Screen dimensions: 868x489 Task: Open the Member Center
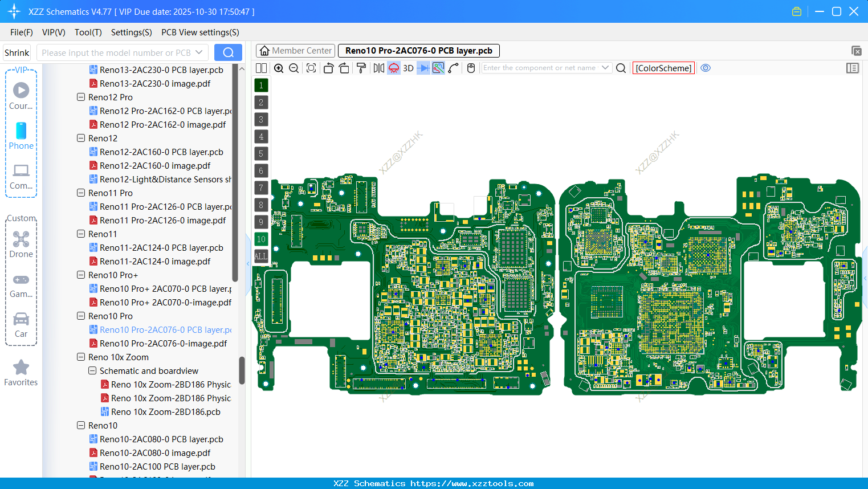[x=295, y=50]
